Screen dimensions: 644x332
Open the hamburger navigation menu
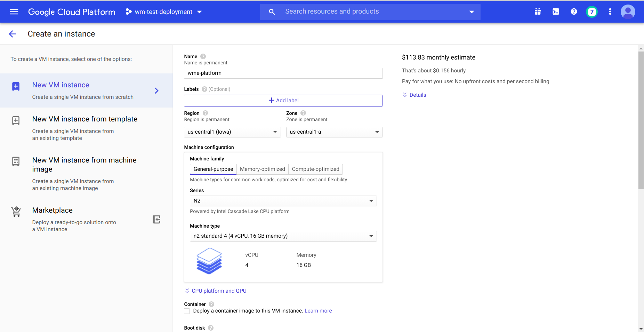click(14, 12)
